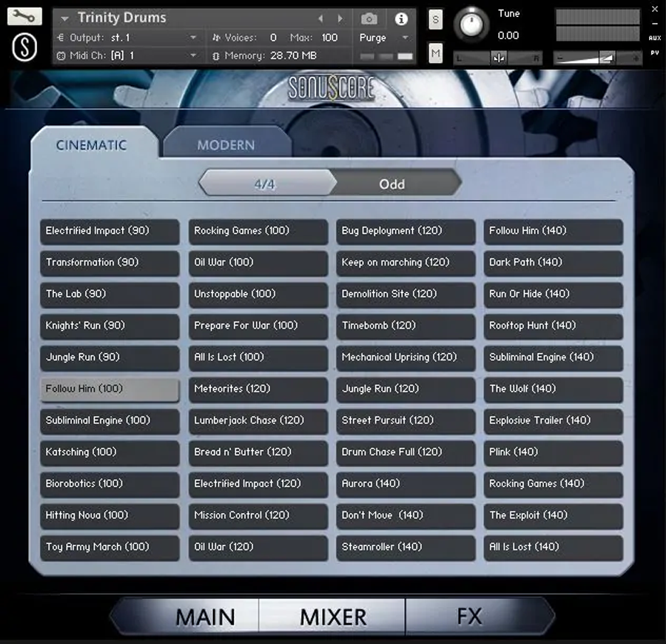The image size is (666, 644).
Task: Load the Prepare For War (100) preset
Action: (x=258, y=326)
